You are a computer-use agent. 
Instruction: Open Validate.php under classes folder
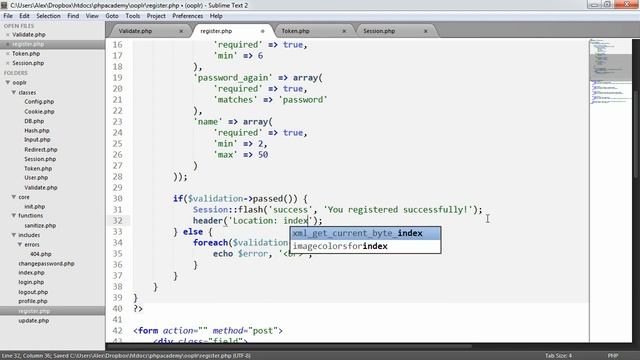pos(41,188)
